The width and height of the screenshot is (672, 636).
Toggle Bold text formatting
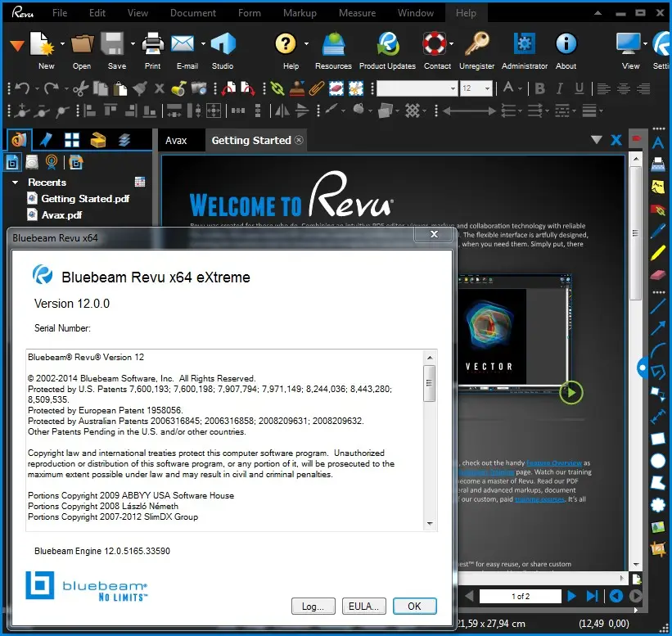tap(540, 88)
